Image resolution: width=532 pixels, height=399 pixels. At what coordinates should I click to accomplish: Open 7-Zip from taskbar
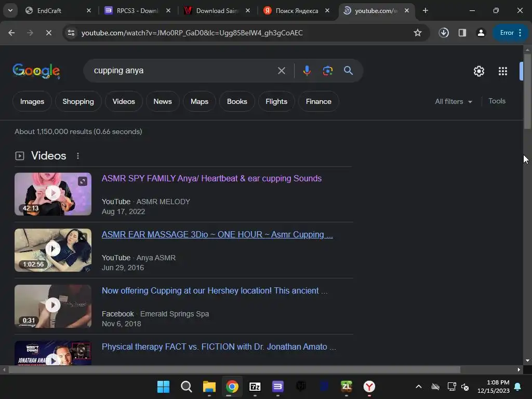click(255, 387)
